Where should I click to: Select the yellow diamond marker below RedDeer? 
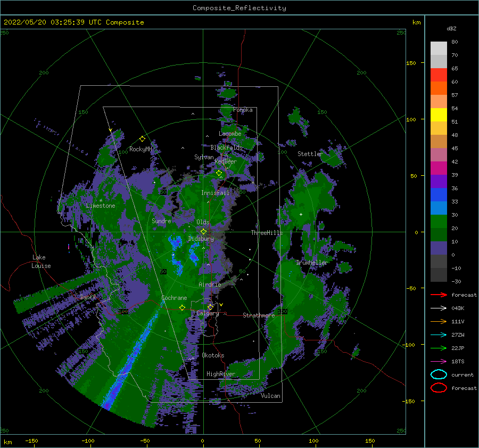click(x=219, y=173)
